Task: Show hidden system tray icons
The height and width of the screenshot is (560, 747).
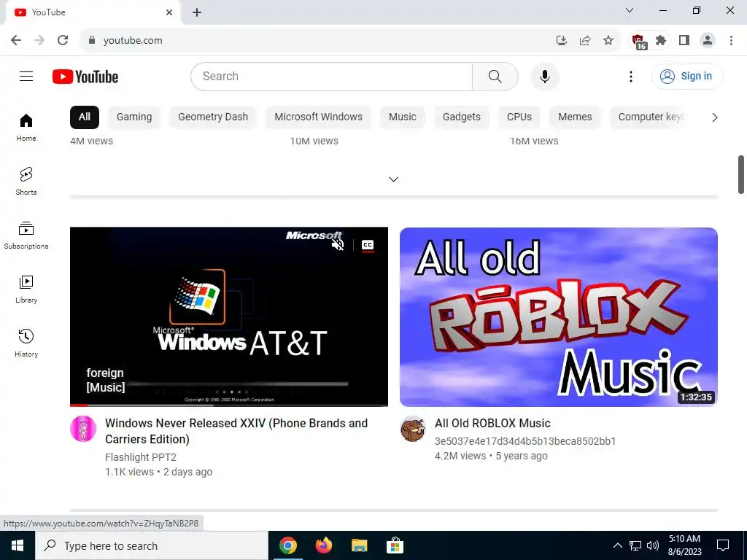Action: tap(617, 545)
